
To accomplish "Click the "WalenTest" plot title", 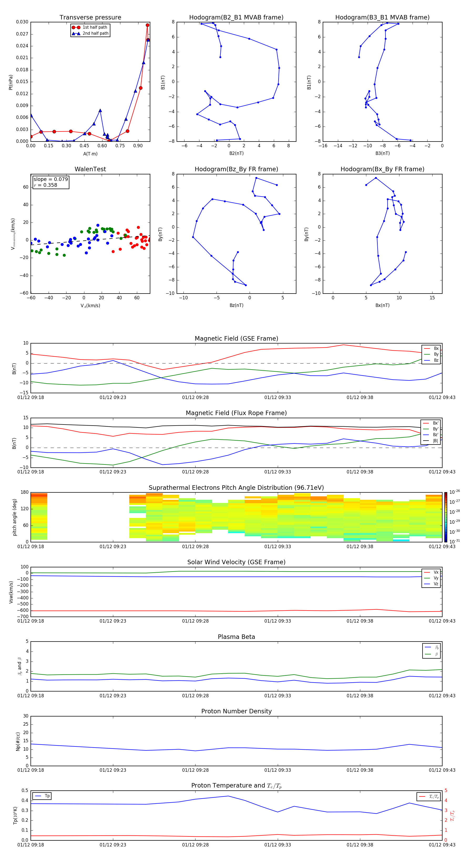I will (90, 169).
